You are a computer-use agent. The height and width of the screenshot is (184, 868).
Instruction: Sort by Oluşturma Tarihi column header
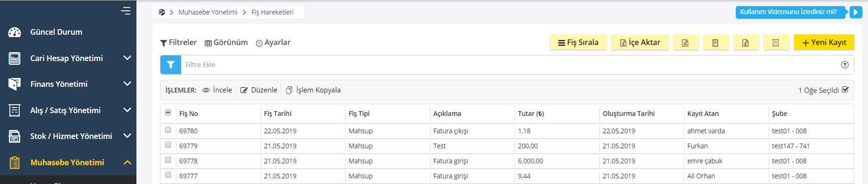[629, 114]
